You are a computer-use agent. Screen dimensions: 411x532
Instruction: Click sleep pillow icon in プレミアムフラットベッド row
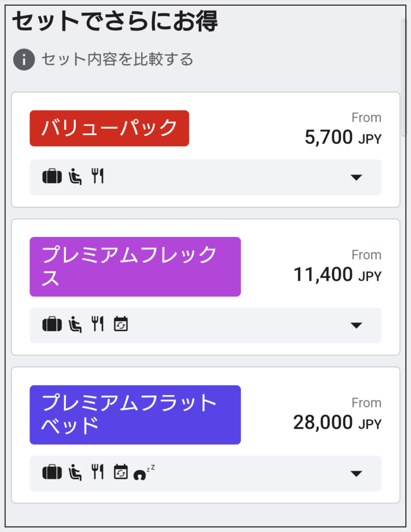(x=144, y=472)
